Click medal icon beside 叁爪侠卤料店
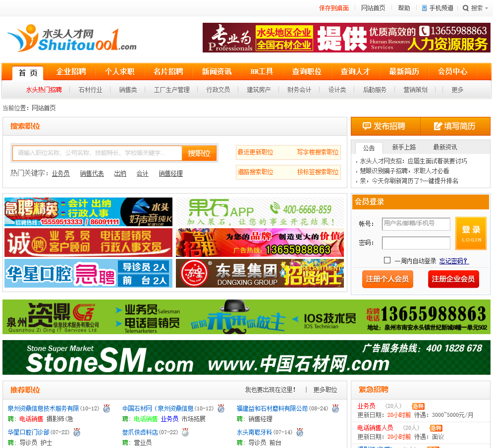The width and height of the screenshot is (493, 448). pos(185,433)
